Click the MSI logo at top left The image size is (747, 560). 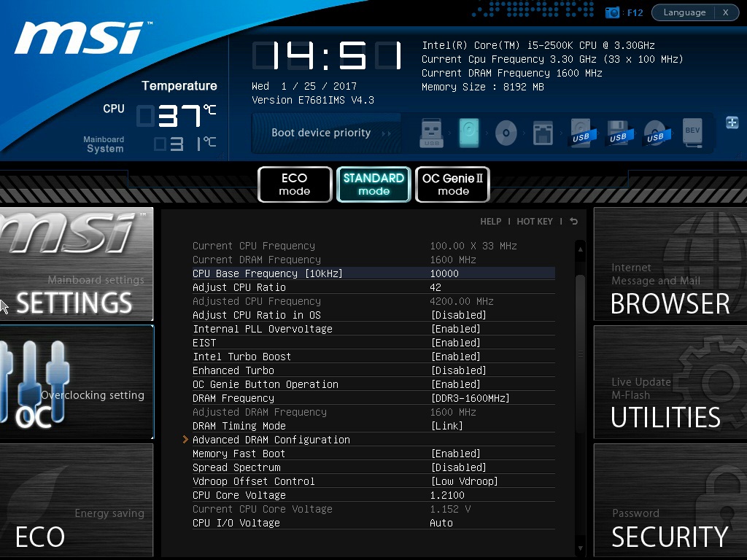point(83,37)
